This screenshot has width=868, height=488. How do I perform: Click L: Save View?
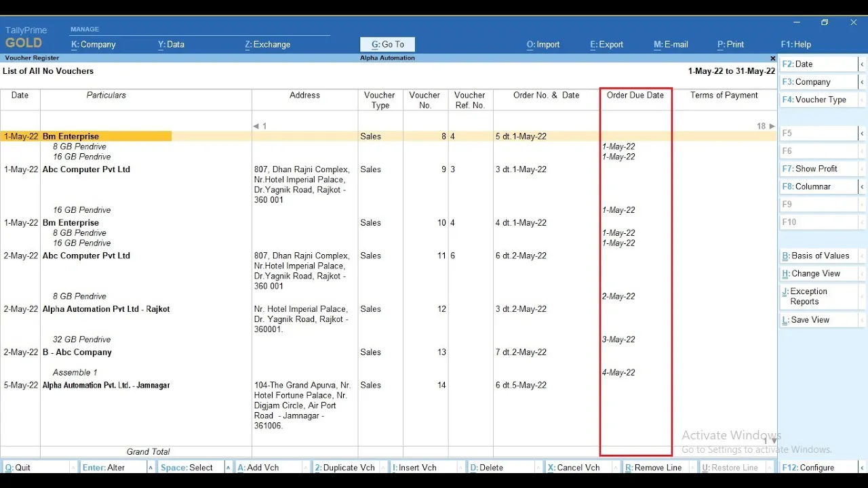pyautogui.click(x=818, y=320)
